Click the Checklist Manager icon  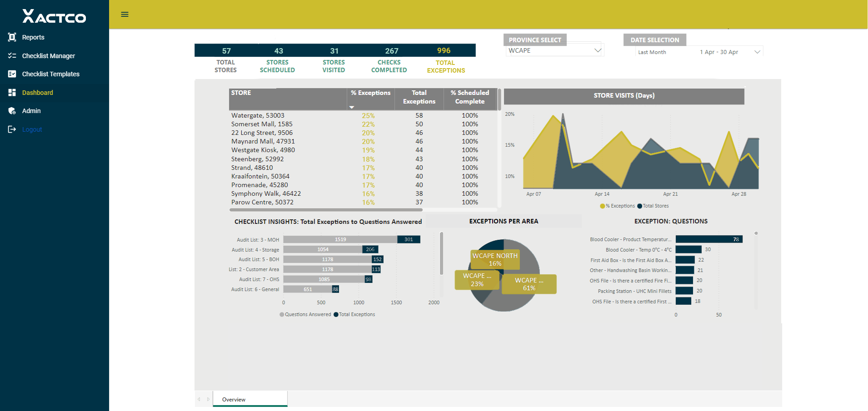tap(12, 56)
